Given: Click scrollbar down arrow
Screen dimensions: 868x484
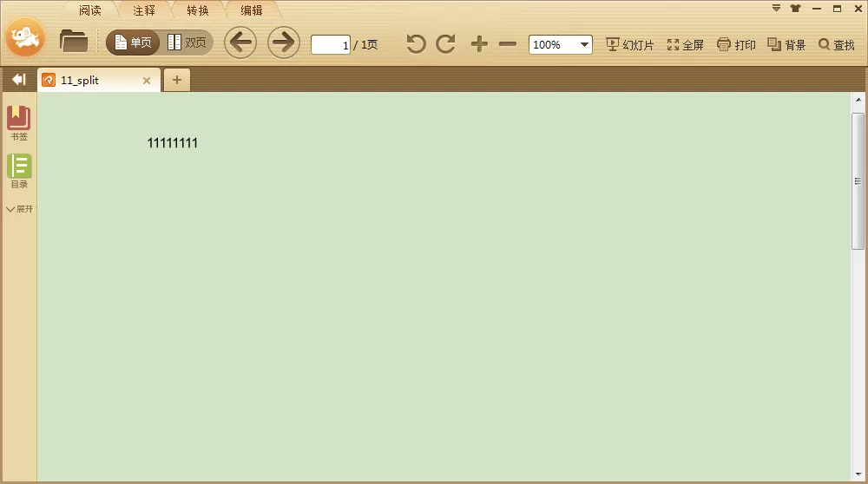Looking at the screenshot, I should pos(858,474).
